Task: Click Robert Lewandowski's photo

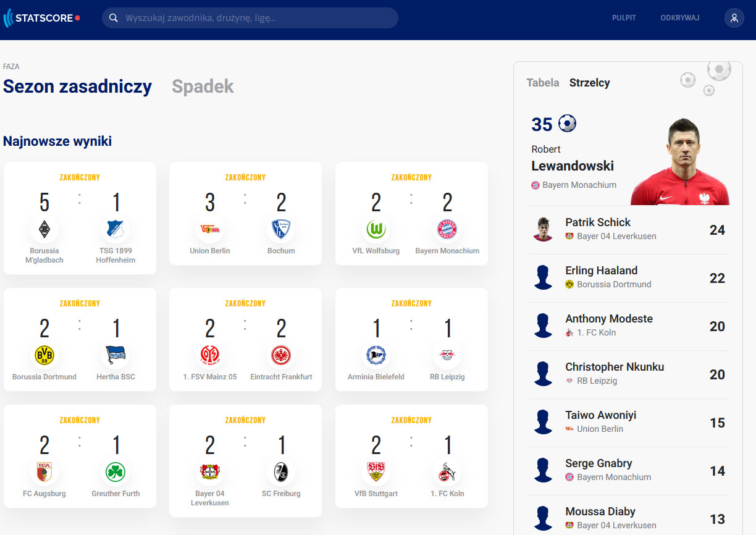Action: [681, 162]
